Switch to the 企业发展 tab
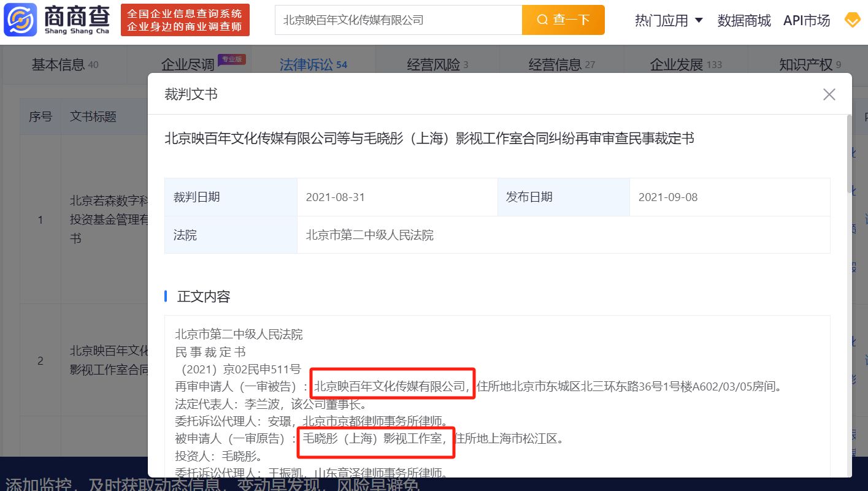The image size is (868, 491). pos(686,64)
